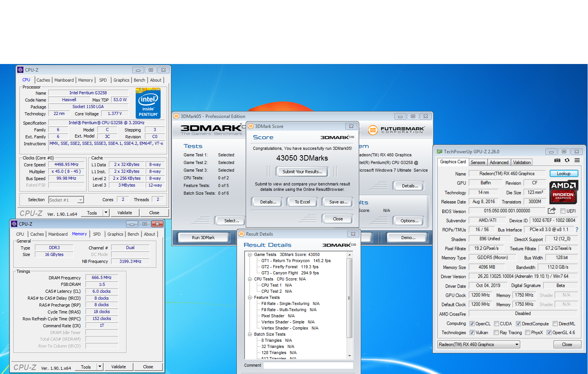Click the Save as... button

[338, 202]
